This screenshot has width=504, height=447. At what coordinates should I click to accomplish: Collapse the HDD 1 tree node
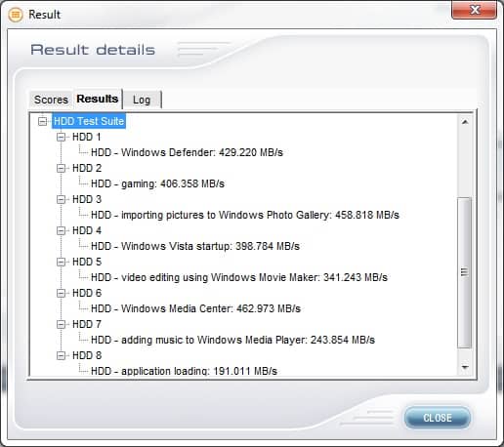(x=61, y=137)
